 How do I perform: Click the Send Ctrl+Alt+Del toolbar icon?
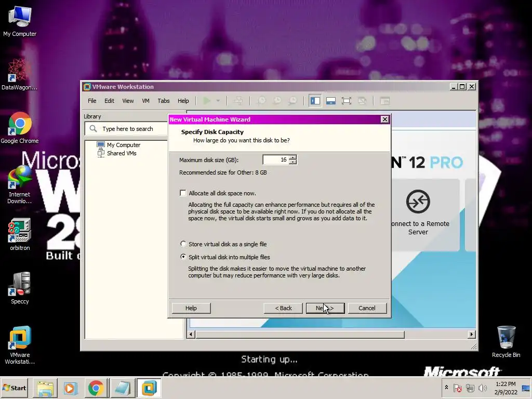pyautogui.click(x=238, y=101)
